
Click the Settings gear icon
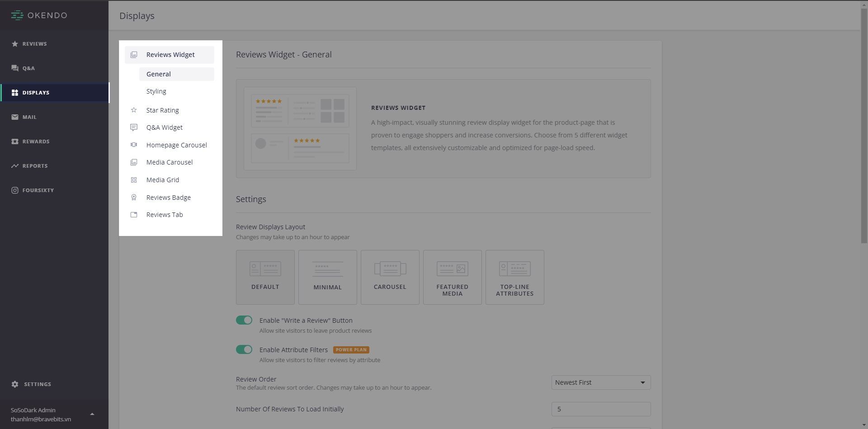coord(15,384)
